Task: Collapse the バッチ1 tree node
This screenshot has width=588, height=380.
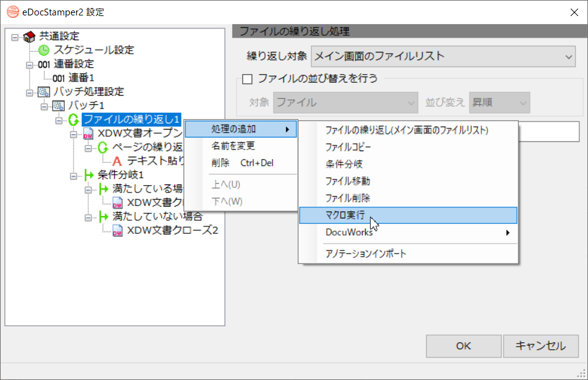Action: tap(44, 107)
